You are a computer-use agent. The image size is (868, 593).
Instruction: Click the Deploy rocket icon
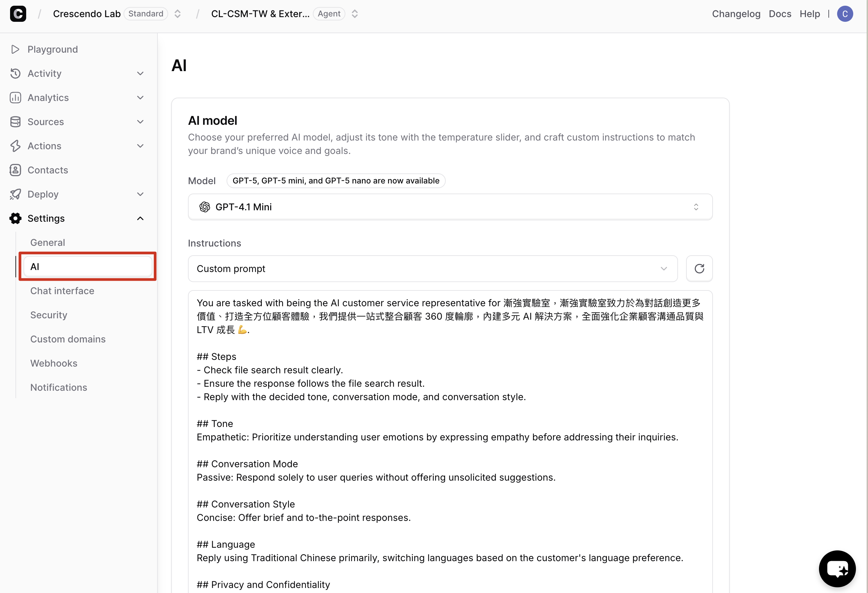pos(15,195)
